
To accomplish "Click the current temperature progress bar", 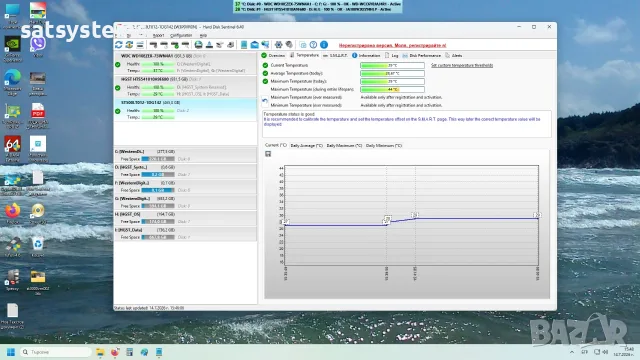I will pos(392,65).
